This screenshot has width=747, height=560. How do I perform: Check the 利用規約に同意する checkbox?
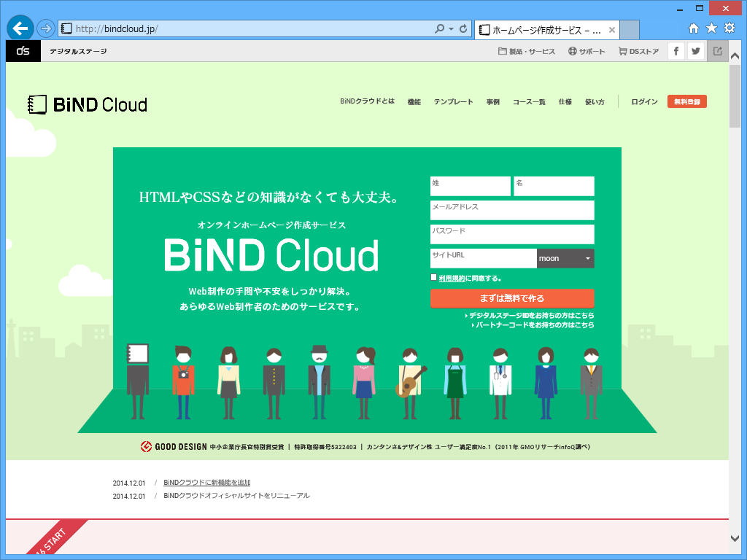coord(433,277)
